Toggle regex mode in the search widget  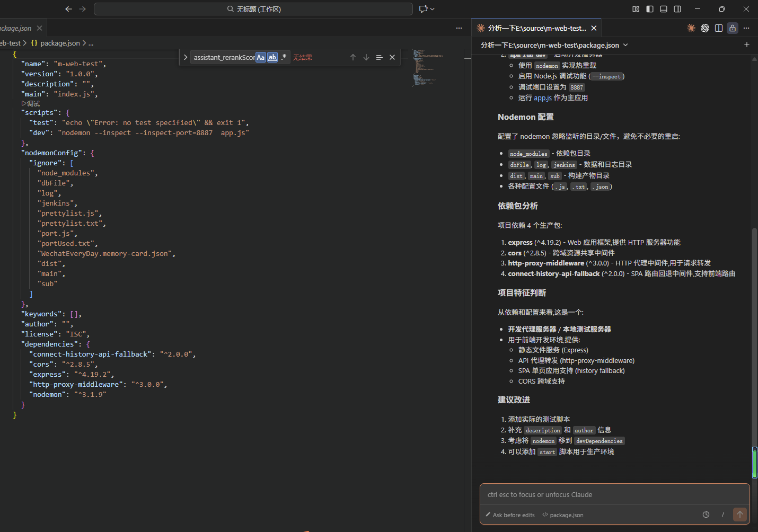click(x=284, y=57)
